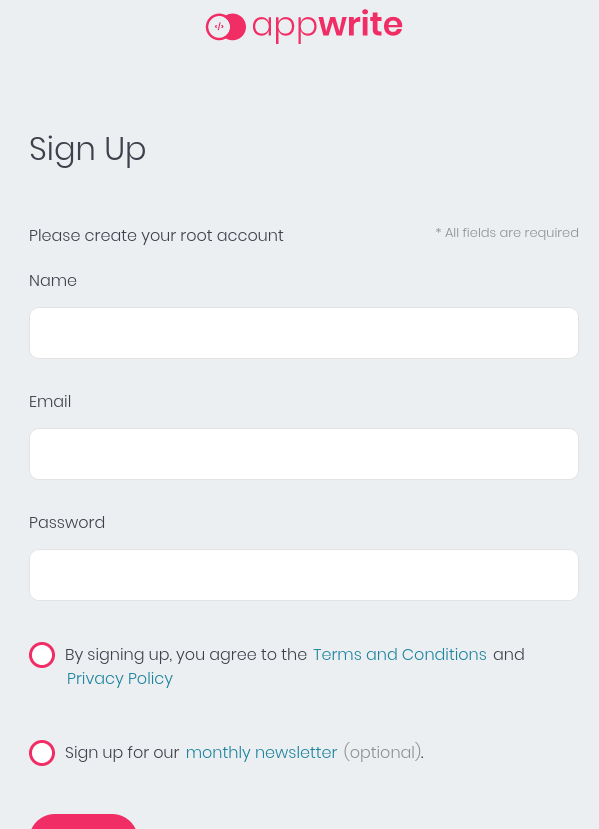Open the Terms and Conditions link
Screen dimensions: 599x829
[400, 655]
